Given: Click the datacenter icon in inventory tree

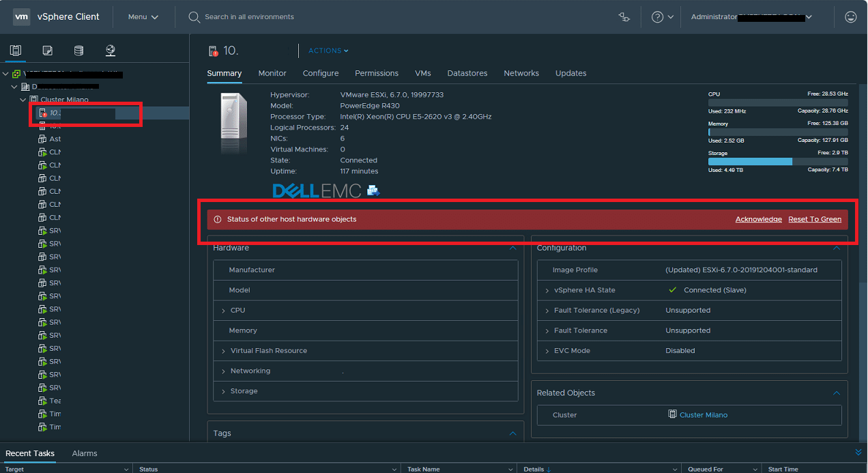Looking at the screenshot, I should [25, 87].
